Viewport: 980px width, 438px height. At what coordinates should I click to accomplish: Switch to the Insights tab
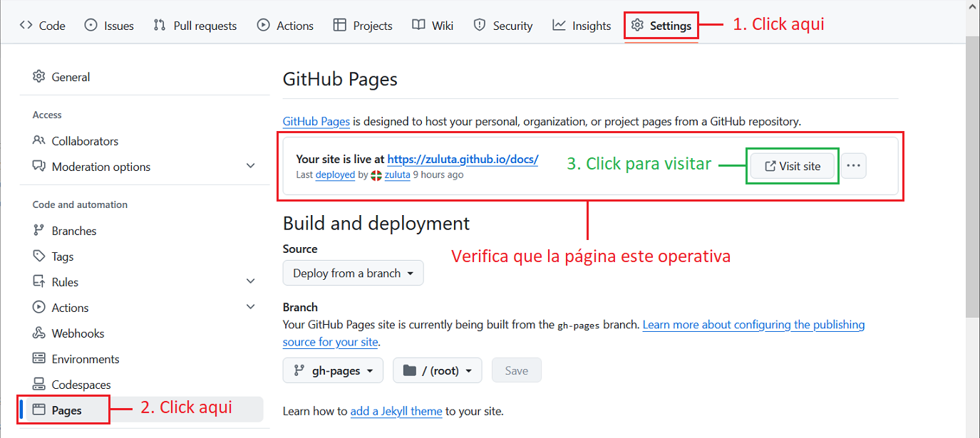(x=582, y=26)
